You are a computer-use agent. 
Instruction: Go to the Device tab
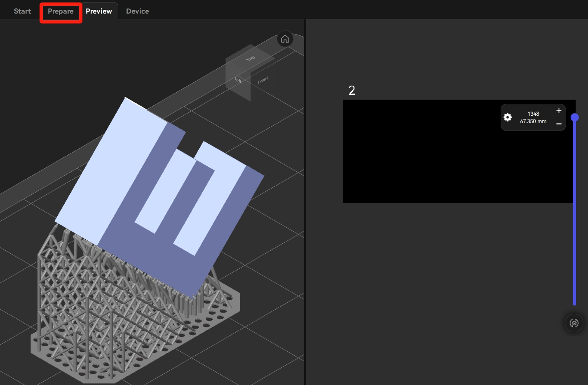[x=137, y=11]
